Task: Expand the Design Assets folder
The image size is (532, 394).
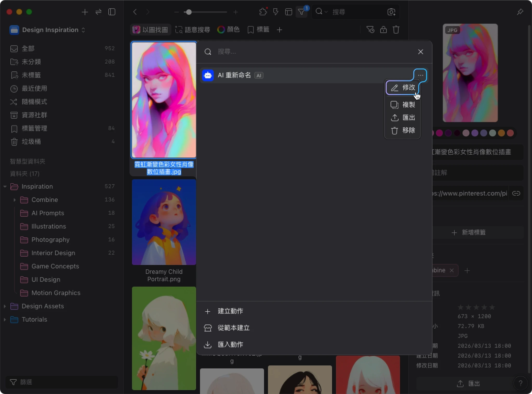Action: coord(5,306)
